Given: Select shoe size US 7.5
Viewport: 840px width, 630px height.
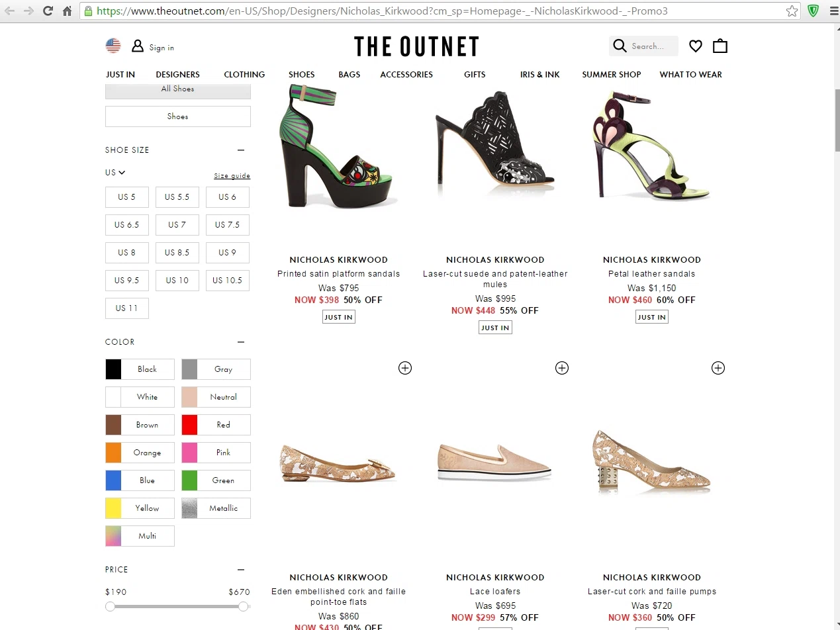Looking at the screenshot, I should tap(228, 225).
